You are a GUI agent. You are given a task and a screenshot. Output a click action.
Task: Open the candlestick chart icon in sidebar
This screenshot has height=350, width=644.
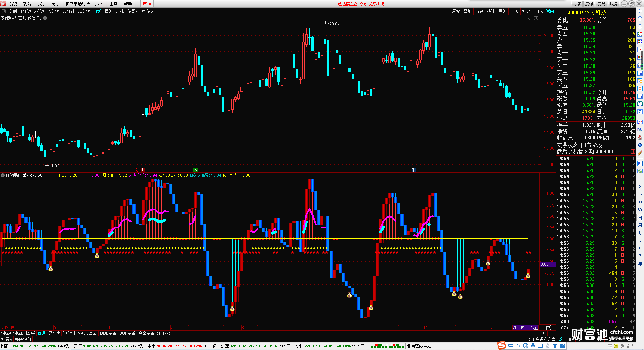coord(640,57)
